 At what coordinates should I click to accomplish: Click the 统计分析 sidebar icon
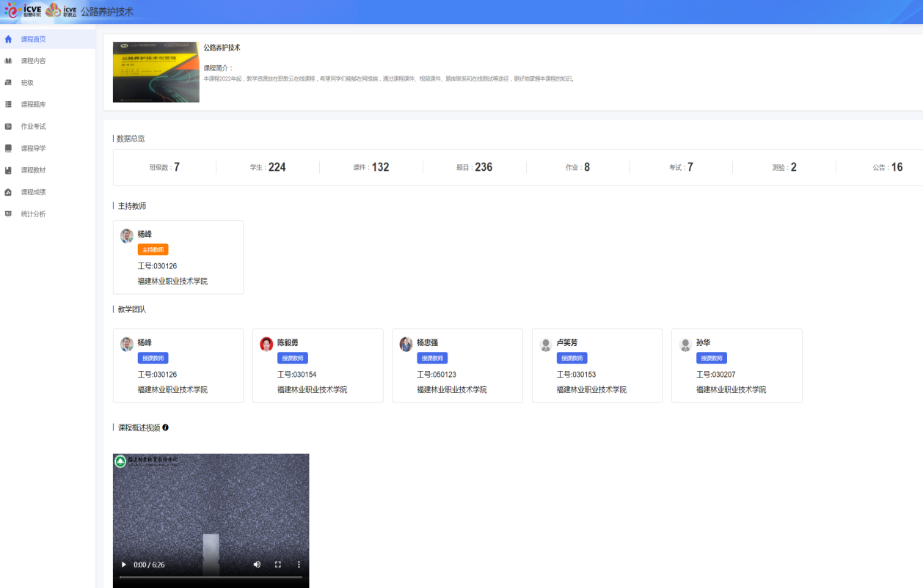(8, 214)
